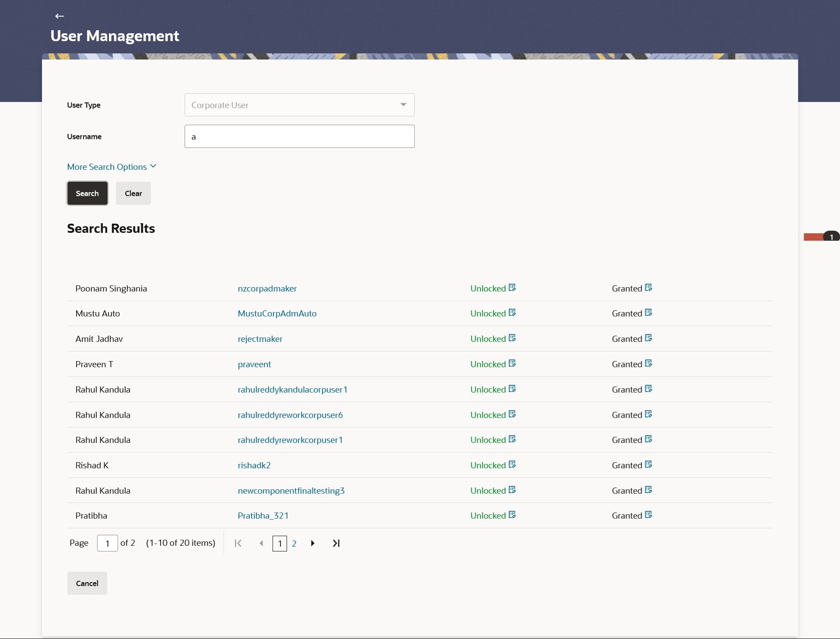Click the Username input field
This screenshot has width=840, height=639.
(x=299, y=137)
